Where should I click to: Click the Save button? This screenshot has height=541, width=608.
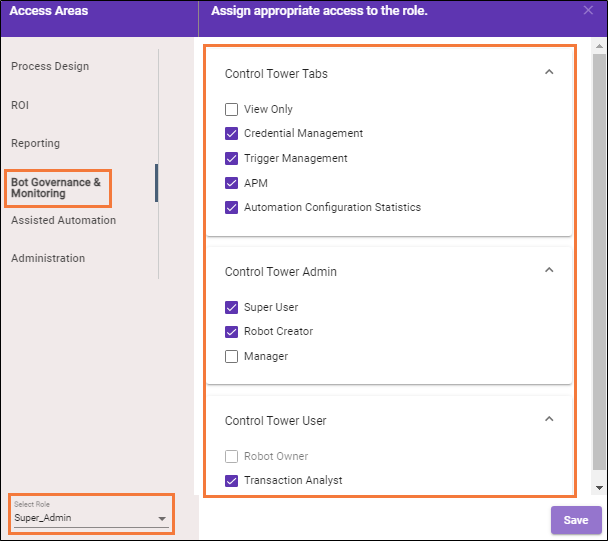coord(575,520)
